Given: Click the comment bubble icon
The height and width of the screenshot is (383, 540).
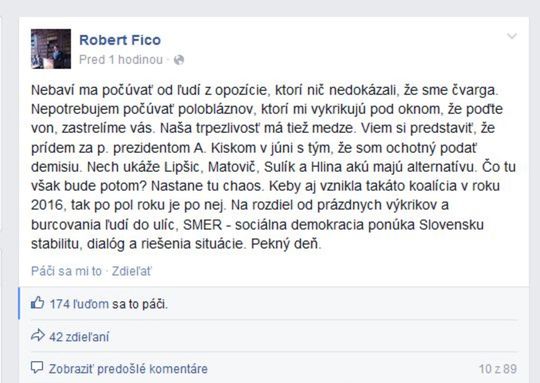Looking at the screenshot, I should tap(37, 368).
